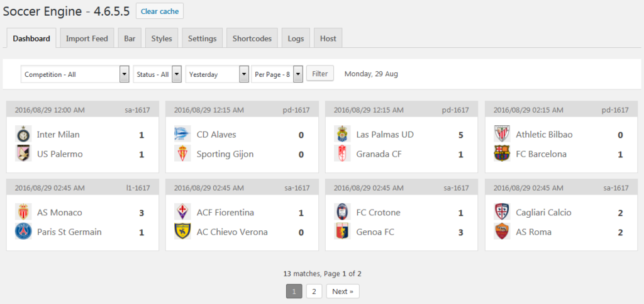Change the Per Page - 8 selector
The image size is (644, 304).
tap(277, 74)
